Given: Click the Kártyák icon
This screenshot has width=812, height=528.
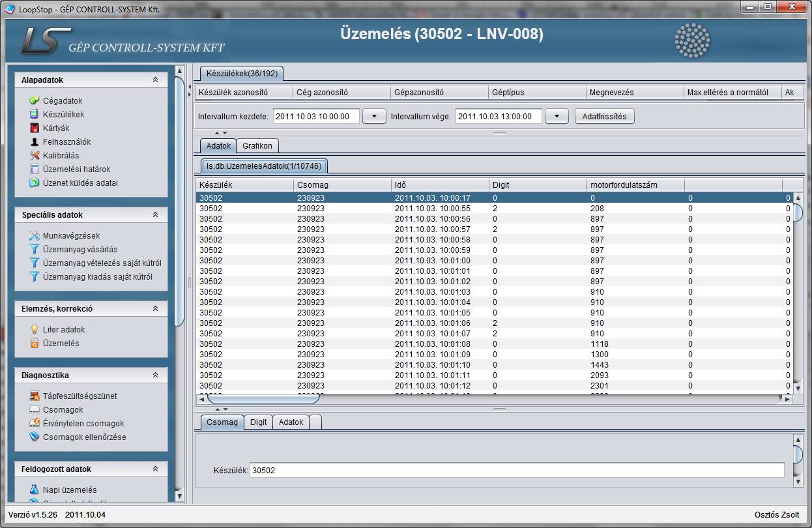Looking at the screenshot, I should coord(35,128).
